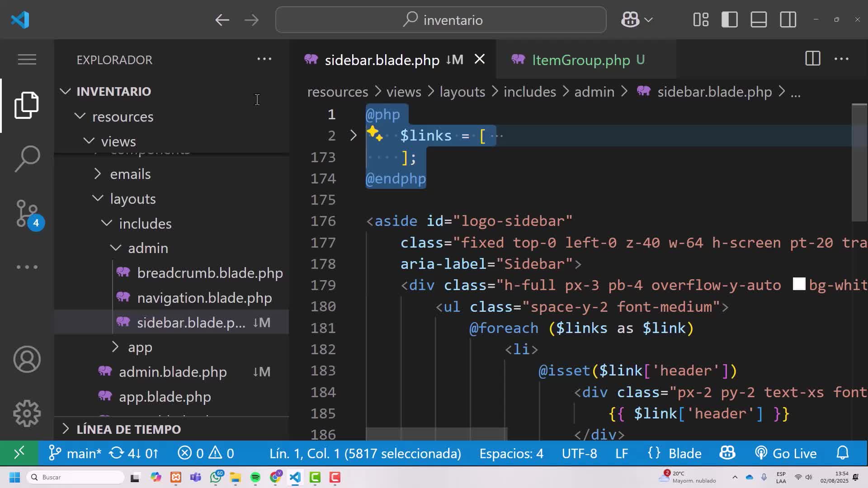Viewport: 868px width, 488px height.
Task: Split the editor to the right
Action: (812, 59)
